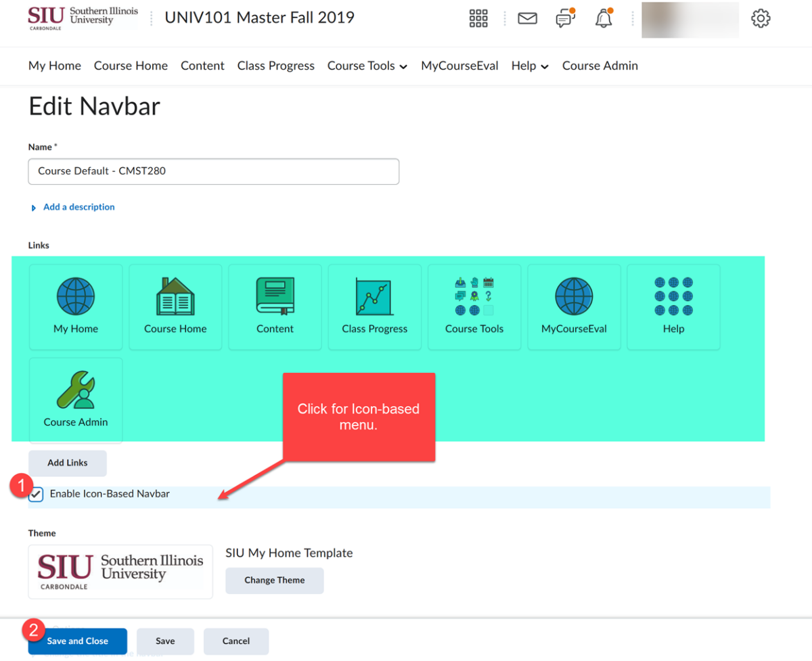Open the message alerts envelope icon
812x661 pixels.
(x=527, y=18)
